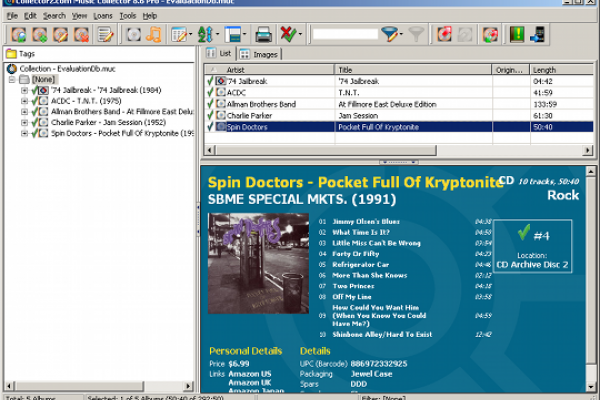Open the Help menu
The image size is (600, 400).
click(x=150, y=16)
